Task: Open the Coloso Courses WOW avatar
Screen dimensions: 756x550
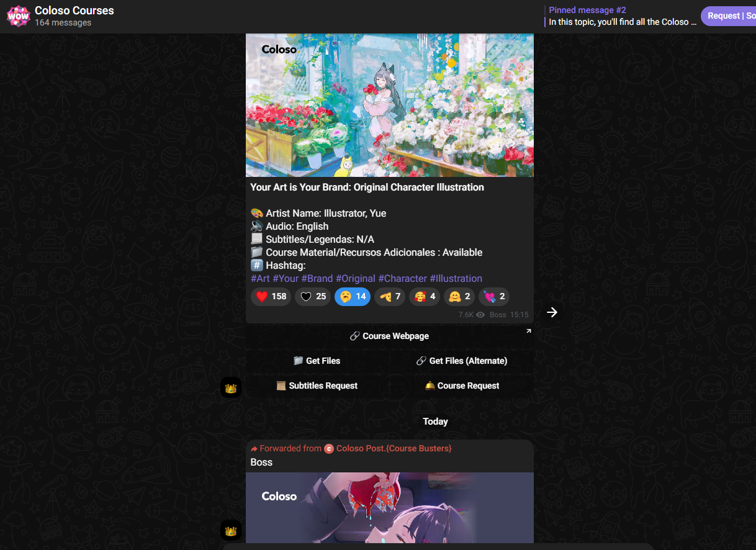Action: 18,16
